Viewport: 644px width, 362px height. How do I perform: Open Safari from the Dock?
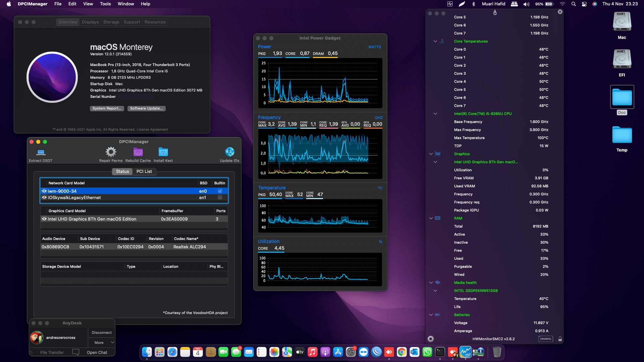click(x=172, y=352)
